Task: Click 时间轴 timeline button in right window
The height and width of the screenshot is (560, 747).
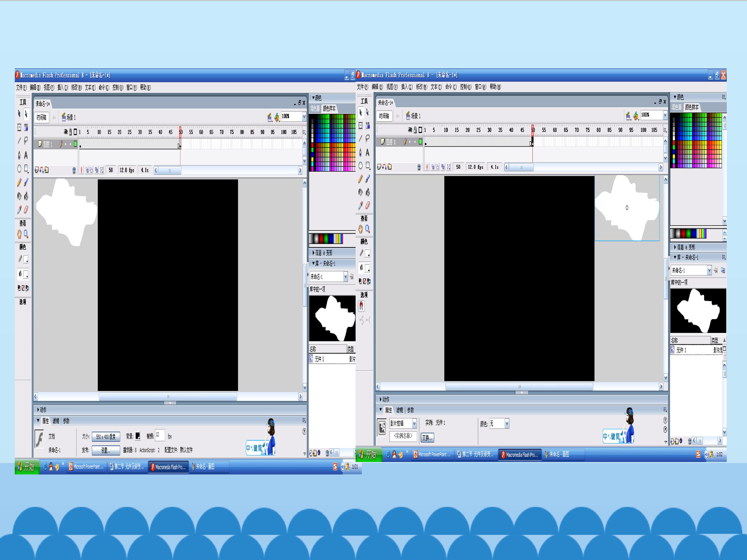Action: [384, 116]
